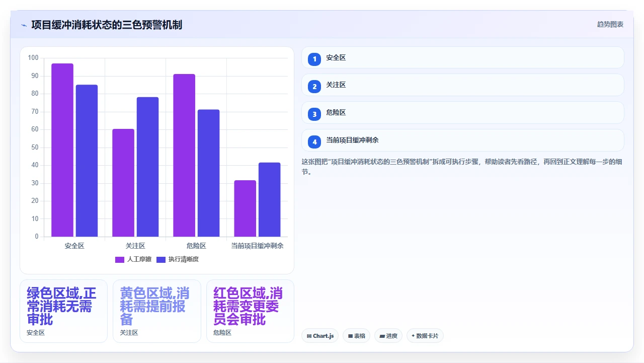Select the number 4 step badge

(314, 142)
